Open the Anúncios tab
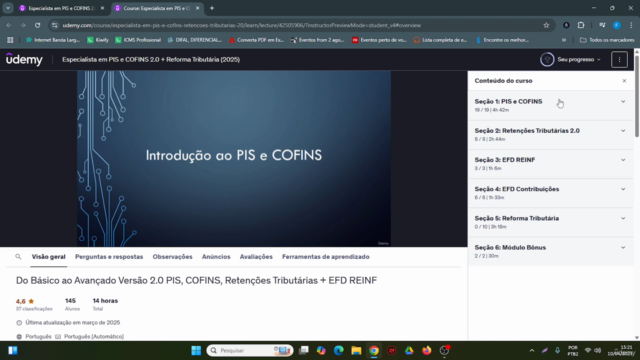640x360 pixels. (x=216, y=257)
